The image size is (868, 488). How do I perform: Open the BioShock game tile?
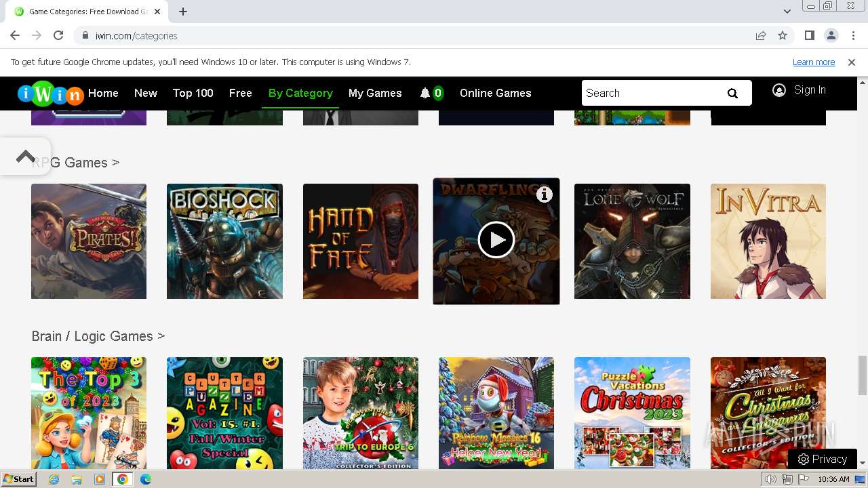click(x=224, y=241)
